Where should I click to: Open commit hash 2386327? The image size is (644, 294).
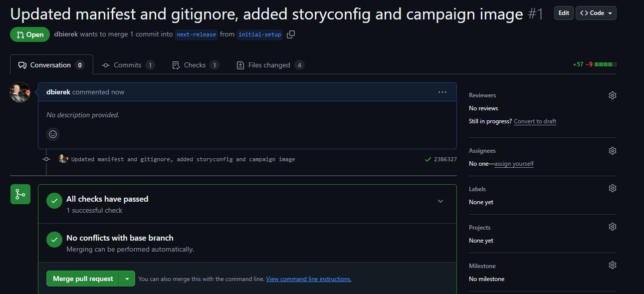click(445, 159)
